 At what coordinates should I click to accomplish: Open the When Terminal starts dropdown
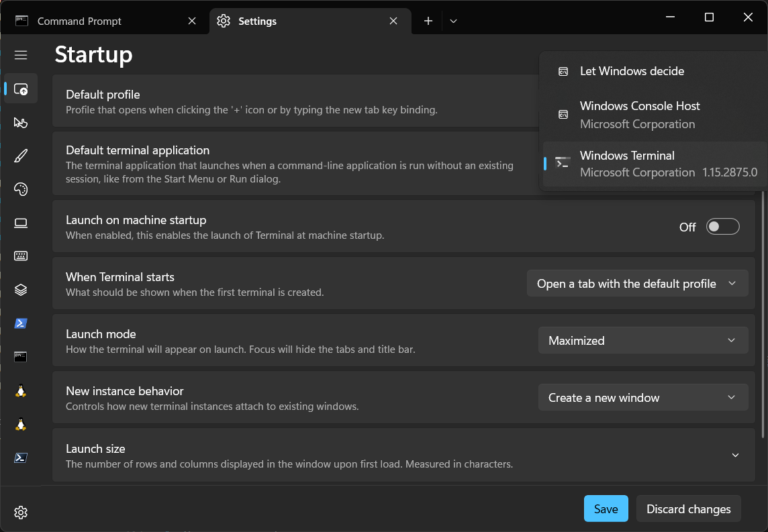pos(637,284)
